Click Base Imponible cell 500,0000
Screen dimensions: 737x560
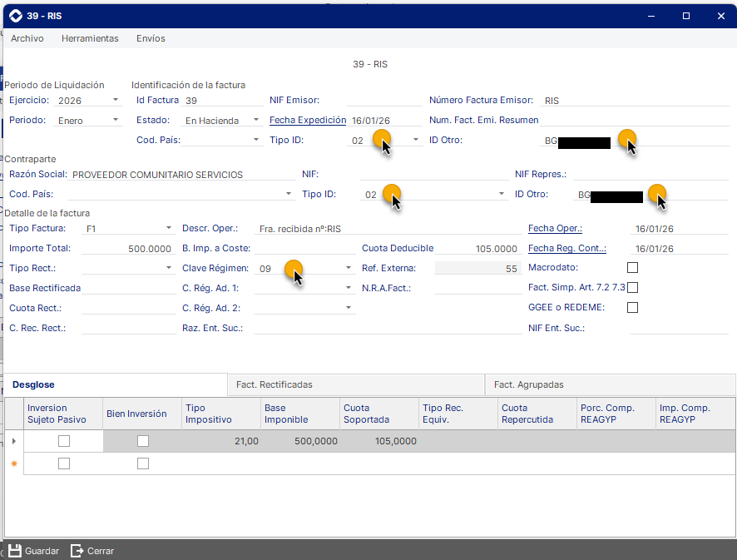pyautogui.click(x=300, y=441)
